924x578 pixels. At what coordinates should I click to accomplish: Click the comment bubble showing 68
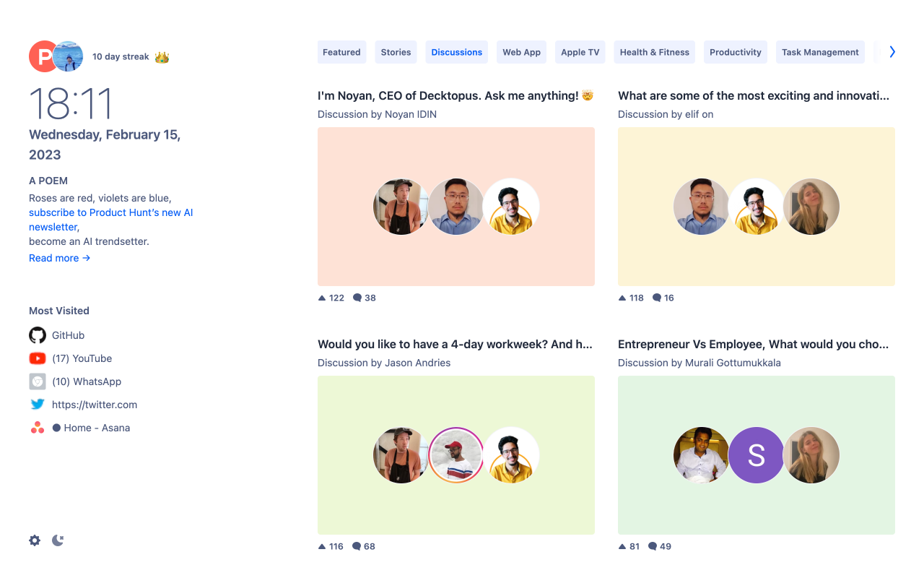point(357,546)
